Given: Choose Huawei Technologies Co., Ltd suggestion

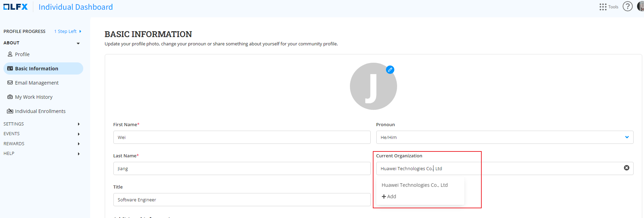Looking at the screenshot, I should pos(414,185).
